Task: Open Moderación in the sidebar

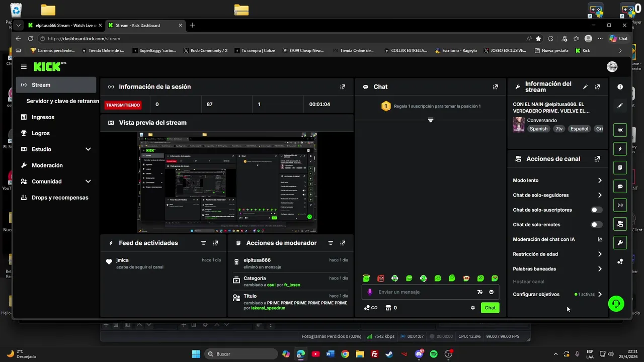Action: (56, 165)
